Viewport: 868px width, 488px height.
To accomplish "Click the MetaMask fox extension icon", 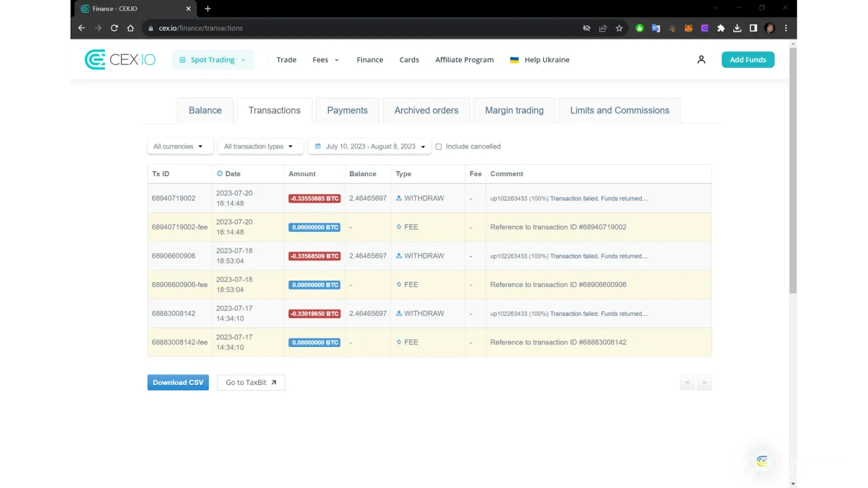I will click(688, 28).
